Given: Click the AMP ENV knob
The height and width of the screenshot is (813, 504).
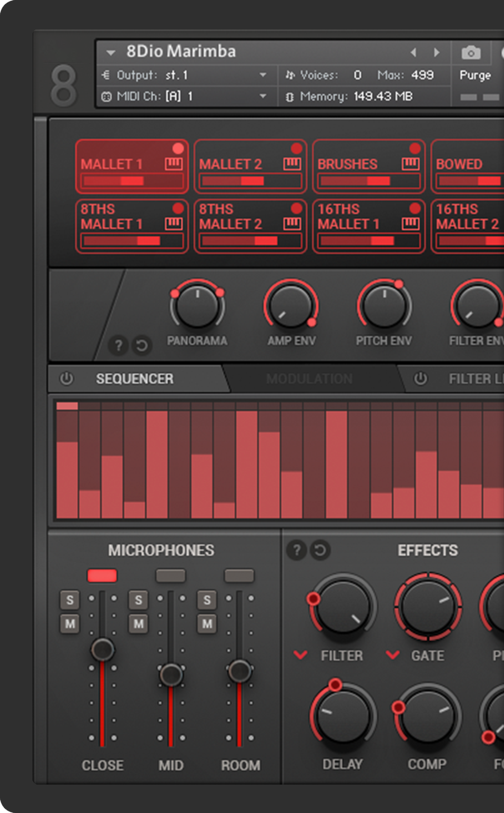Looking at the screenshot, I should pyautogui.click(x=291, y=307).
